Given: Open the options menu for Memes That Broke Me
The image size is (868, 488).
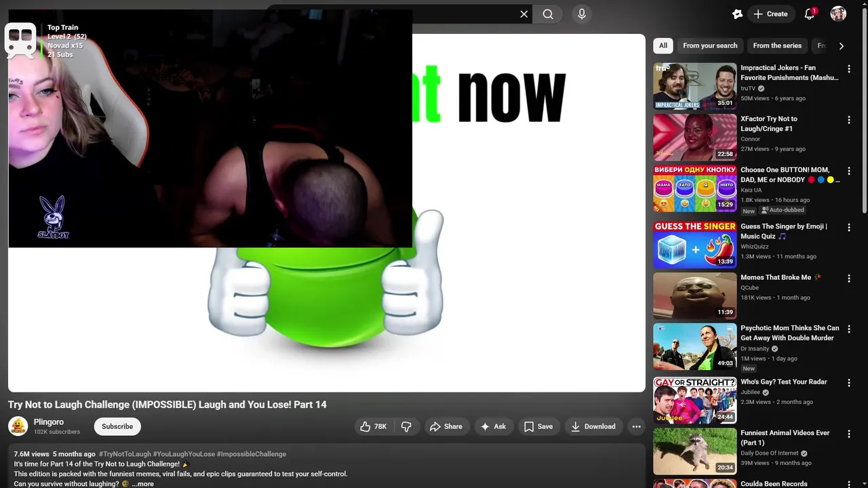Looking at the screenshot, I should tap(848, 279).
